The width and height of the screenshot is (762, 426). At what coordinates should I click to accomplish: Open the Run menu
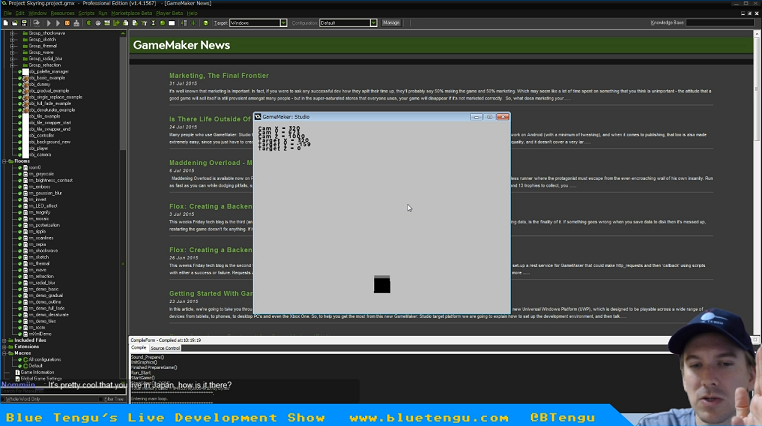103,13
